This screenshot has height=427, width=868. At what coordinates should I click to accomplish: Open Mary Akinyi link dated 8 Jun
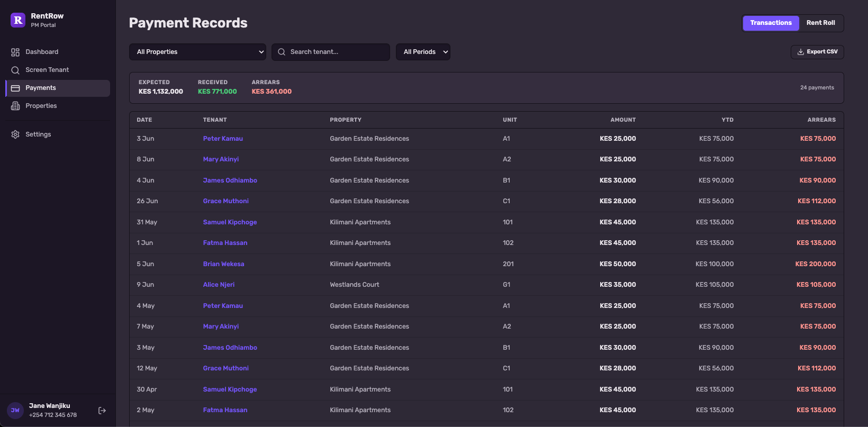tap(221, 159)
